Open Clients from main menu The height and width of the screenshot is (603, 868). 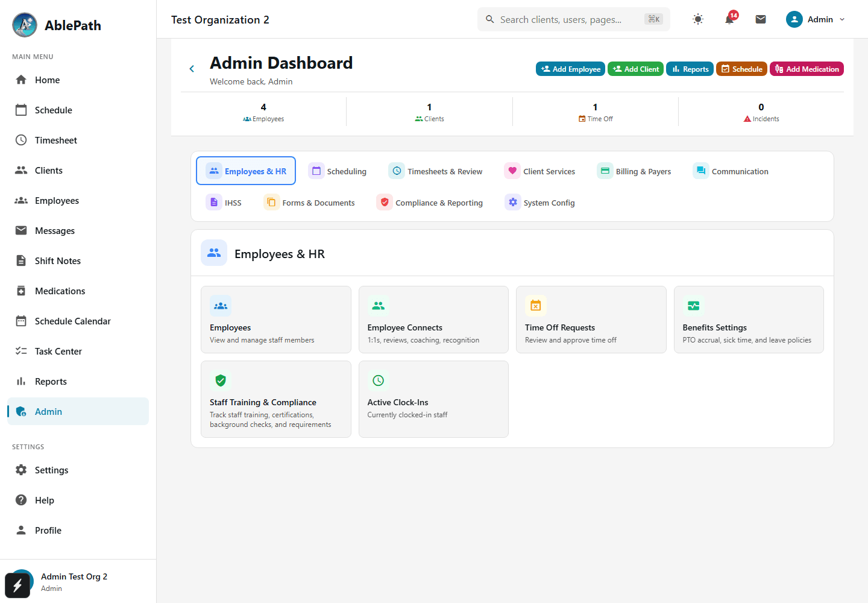pyautogui.click(x=78, y=170)
